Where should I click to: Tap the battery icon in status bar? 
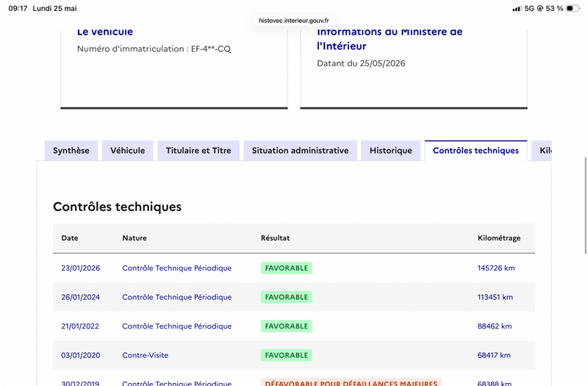tap(573, 8)
